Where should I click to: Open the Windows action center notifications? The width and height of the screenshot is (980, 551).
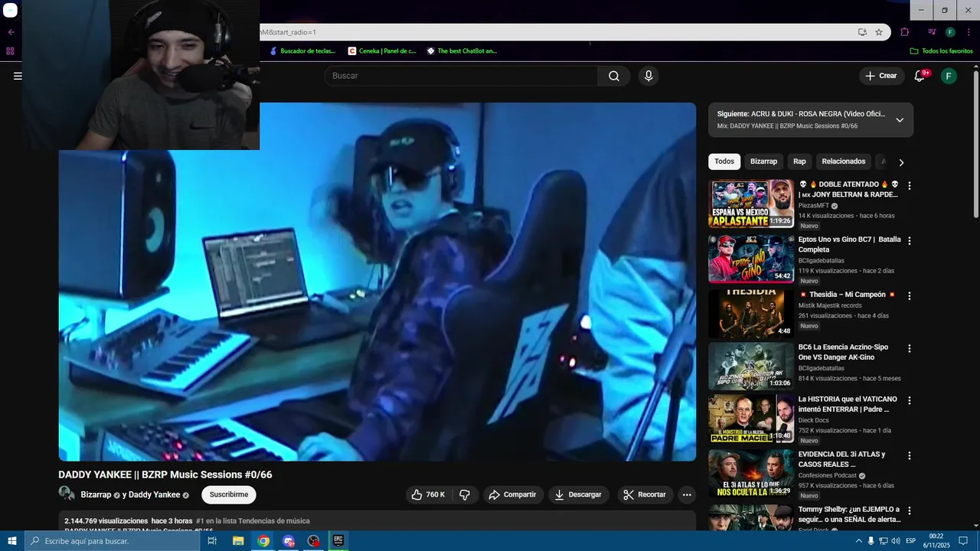tap(964, 541)
